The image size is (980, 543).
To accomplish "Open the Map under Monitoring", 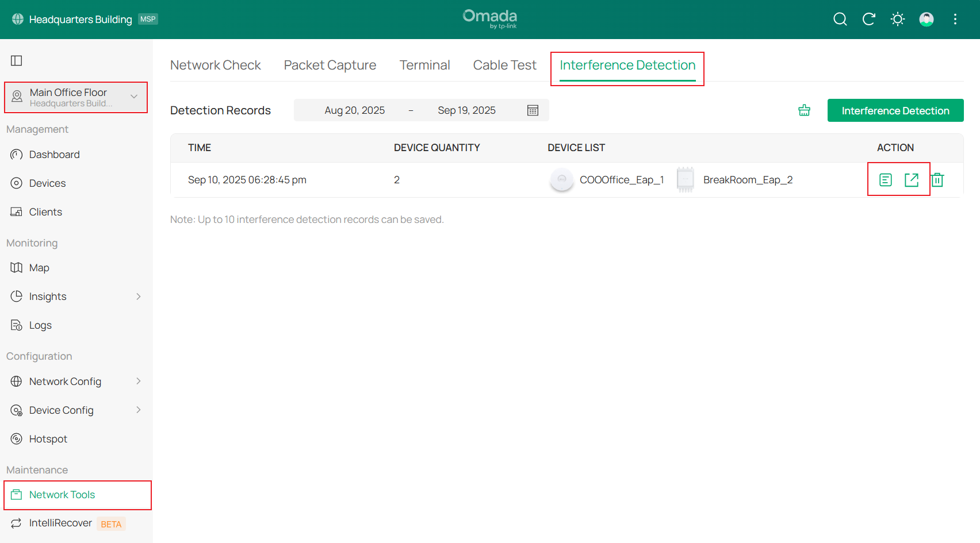I will (39, 267).
